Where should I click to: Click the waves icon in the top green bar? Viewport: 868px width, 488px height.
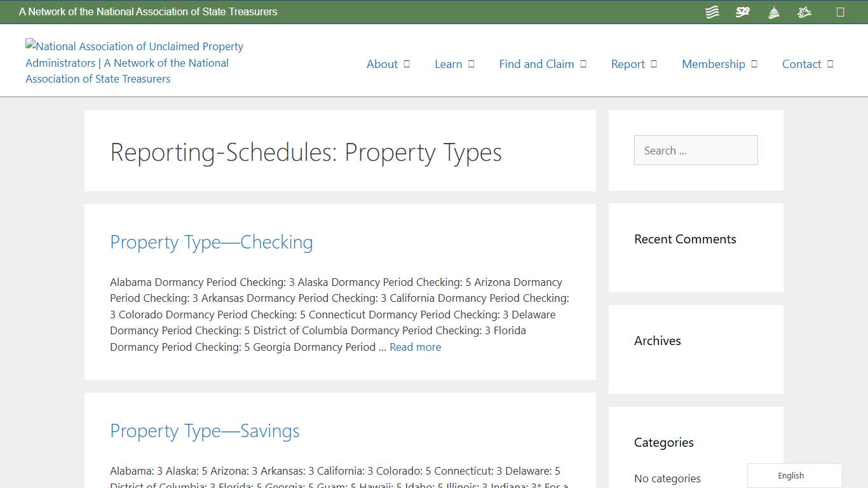pyautogui.click(x=712, y=11)
